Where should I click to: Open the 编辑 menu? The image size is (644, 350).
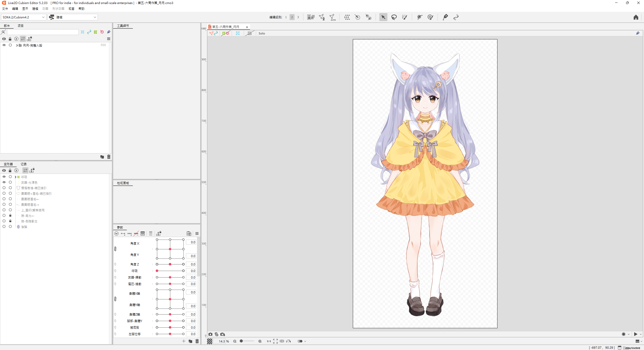[x=15, y=9]
